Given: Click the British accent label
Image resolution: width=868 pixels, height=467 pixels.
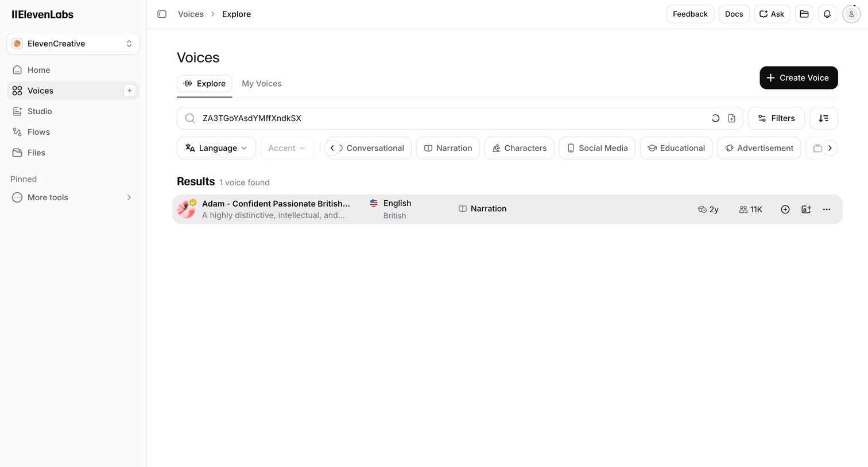Looking at the screenshot, I should (394, 216).
